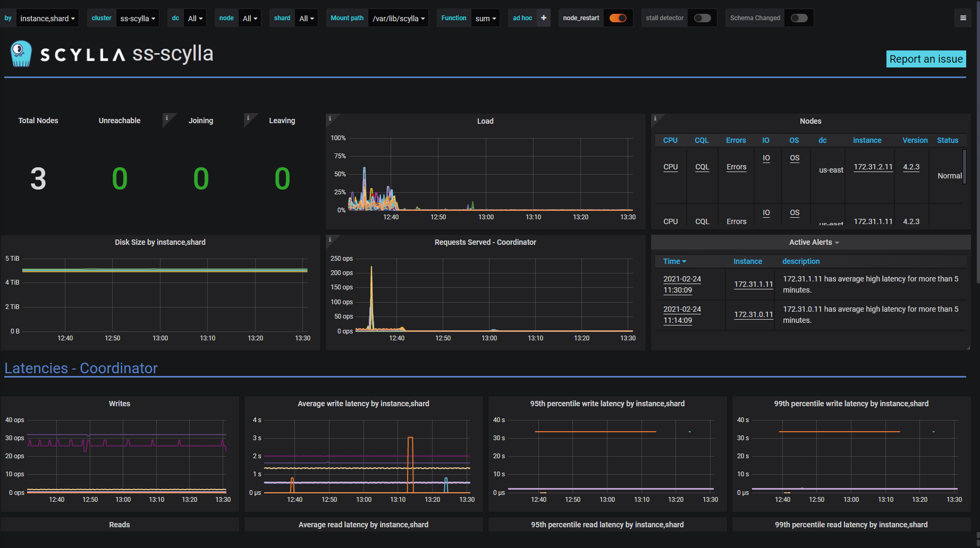The width and height of the screenshot is (980, 548).
Task: Click the info icon on the Nodes panel
Action: point(656,118)
